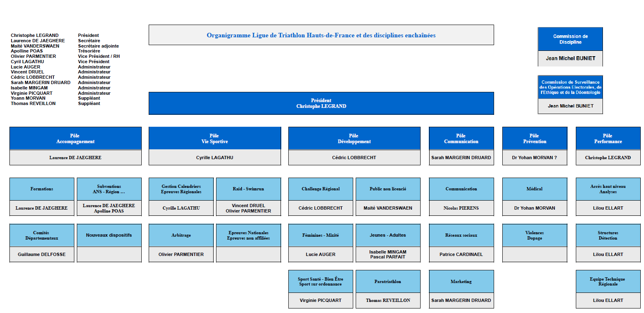
Task: Click the Raid - Swimrun box
Action: [x=248, y=189]
